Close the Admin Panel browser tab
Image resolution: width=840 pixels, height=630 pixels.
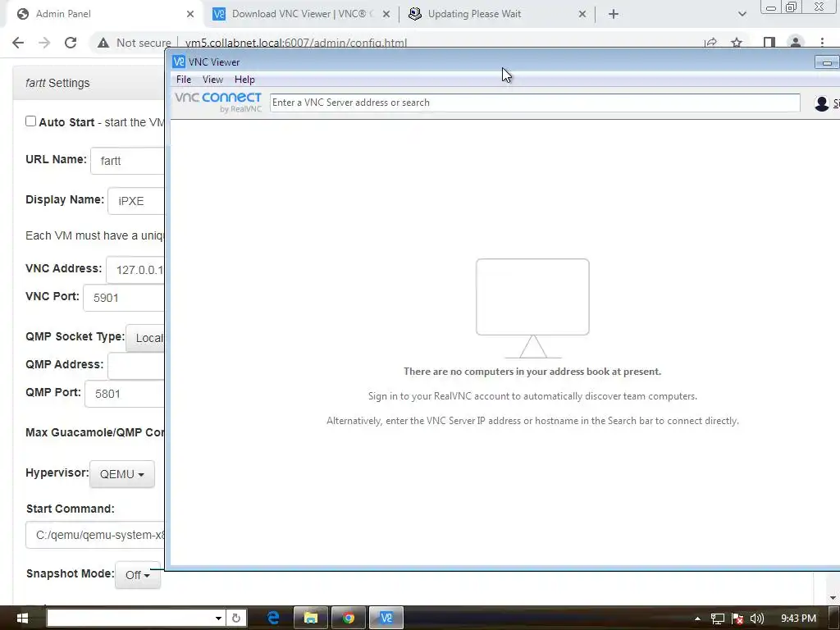pos(190,14)
